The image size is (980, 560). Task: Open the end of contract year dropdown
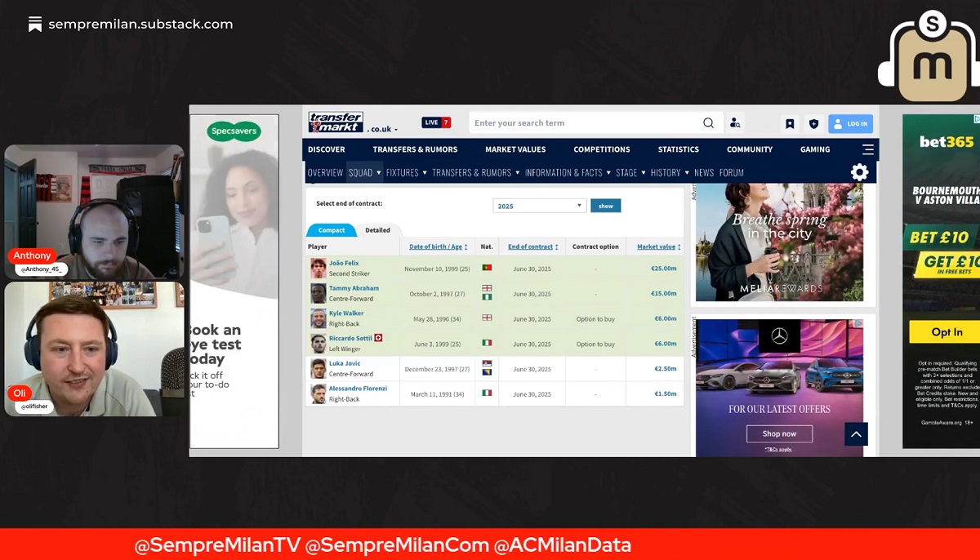(540, 206)
